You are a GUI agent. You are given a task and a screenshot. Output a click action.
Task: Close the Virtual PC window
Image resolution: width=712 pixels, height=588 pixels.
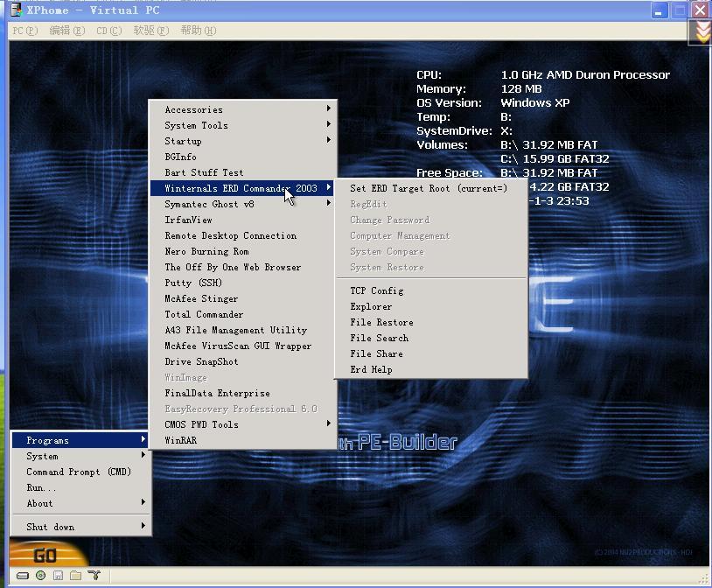(700, 10)
